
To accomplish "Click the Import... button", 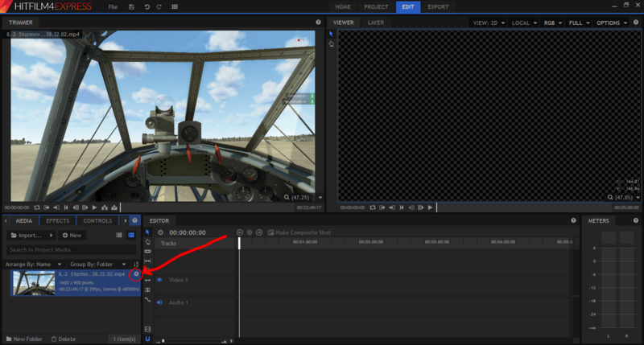I will coord(27,236).
